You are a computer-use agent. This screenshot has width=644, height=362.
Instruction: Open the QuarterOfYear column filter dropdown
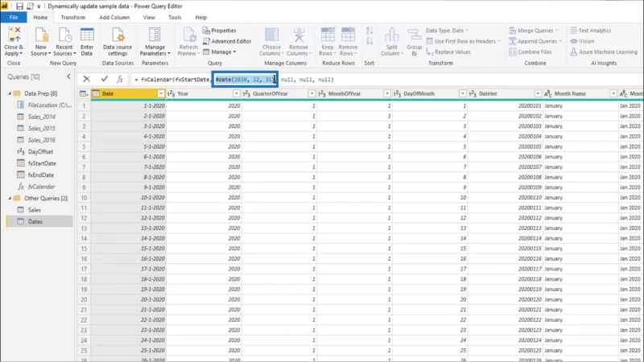[312, 93]
